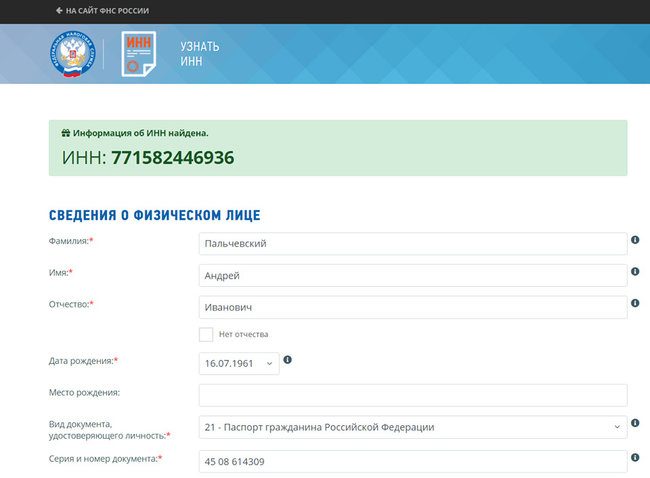
Task: Click the INN document icon in header
Action: click(x=139, y=54)
